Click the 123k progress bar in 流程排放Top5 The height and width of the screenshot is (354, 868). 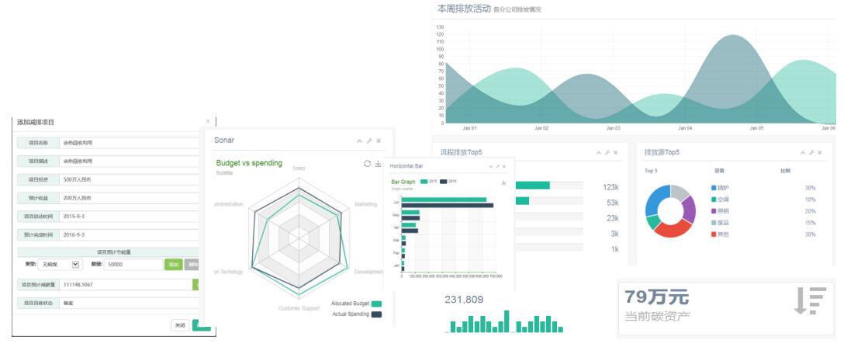point(548,186)
